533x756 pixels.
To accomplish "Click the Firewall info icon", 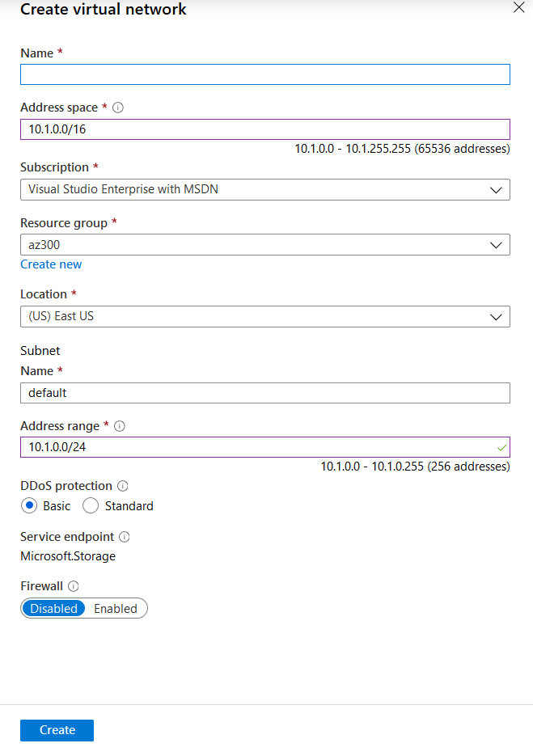I will pyautogui.click(x=74, y=586).
